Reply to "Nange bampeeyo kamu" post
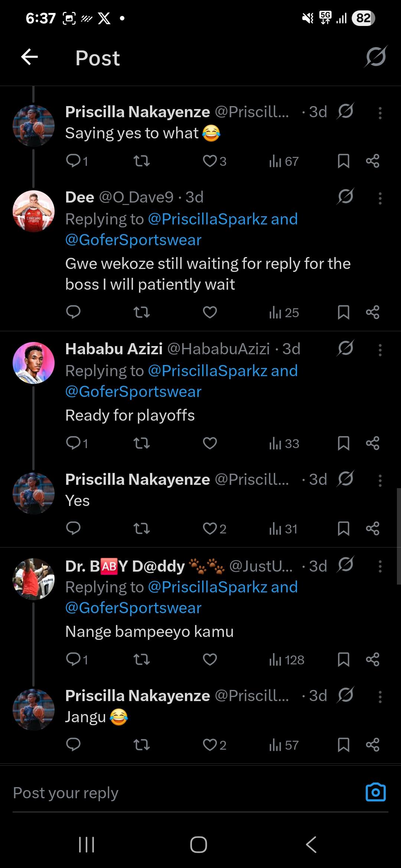This screenshot has width=401, height=868. coord(74,659)
